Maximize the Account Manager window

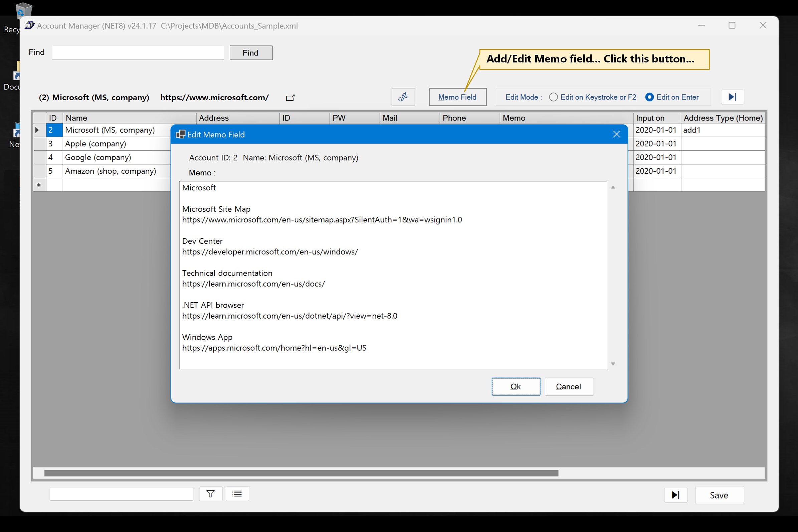click(732, 25)
